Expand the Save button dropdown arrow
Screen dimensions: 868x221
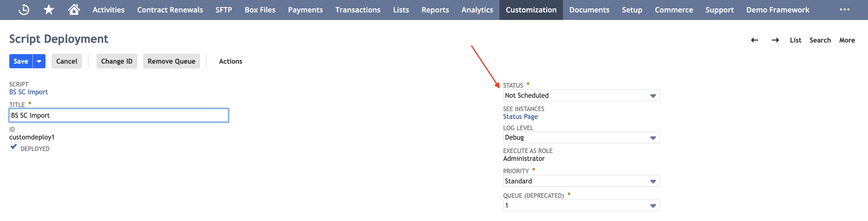39,61
